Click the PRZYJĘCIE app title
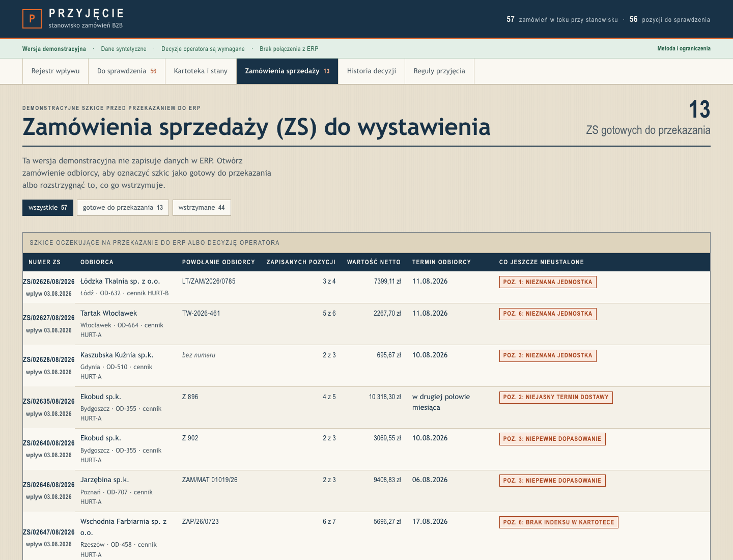 point(87,14)
